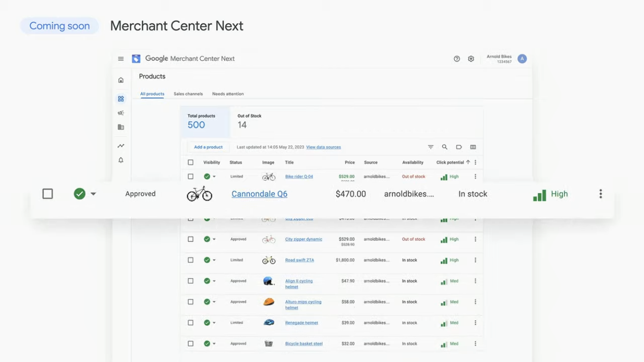This screenshot has height=362, width=644.
Task: Click the search icon above the table
Action: pyautogui.click(x=445, y=147)
